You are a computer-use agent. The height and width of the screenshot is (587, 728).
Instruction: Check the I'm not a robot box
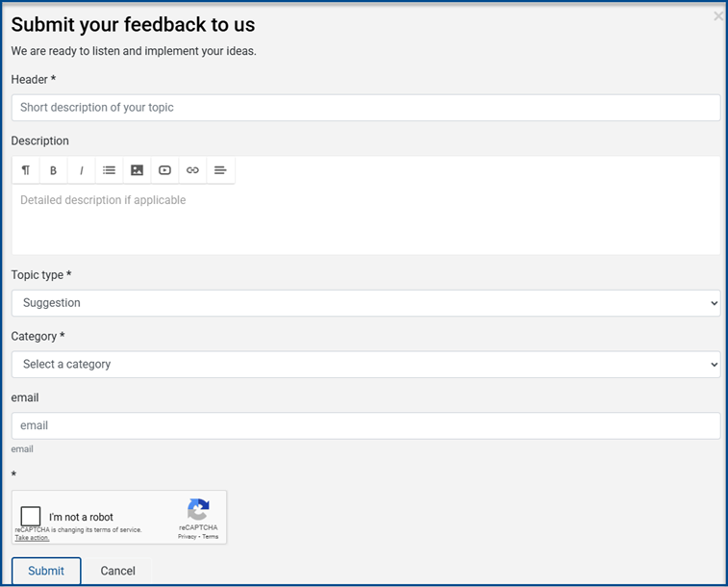[x=31, y=517]
